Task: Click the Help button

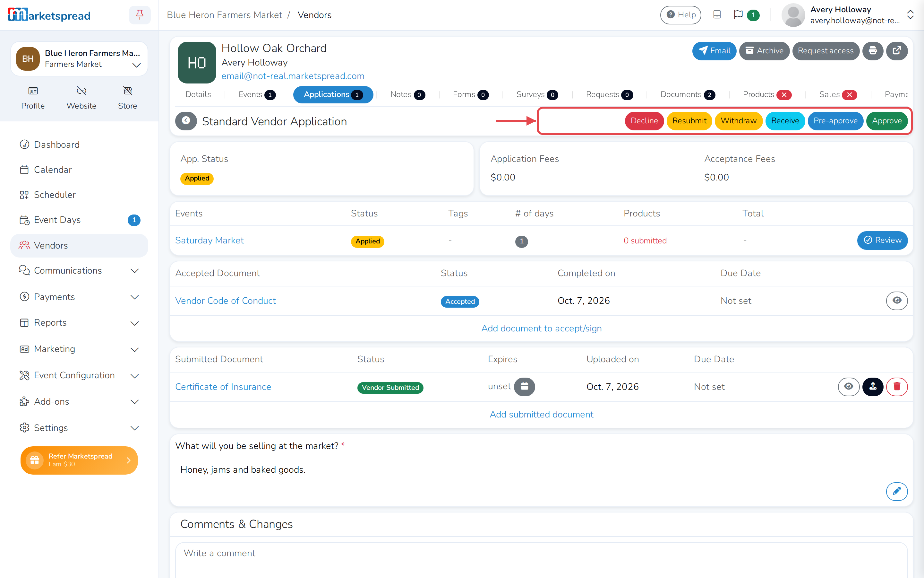Action: (x=681, y=15)
